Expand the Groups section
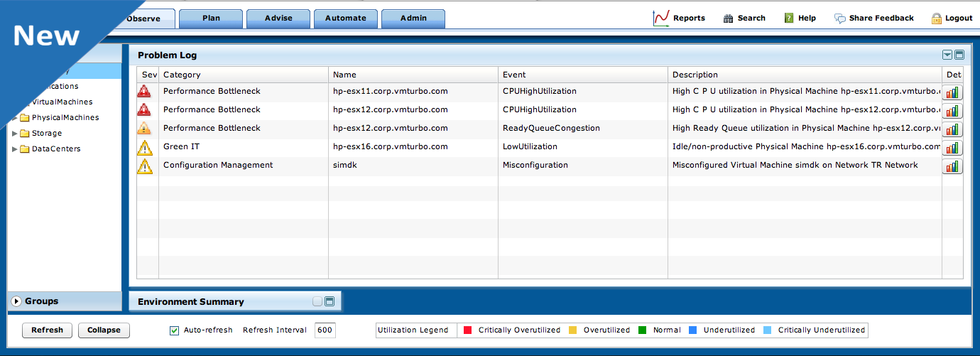This screenshot has height=356, width=980. click(x=16, y=301)
